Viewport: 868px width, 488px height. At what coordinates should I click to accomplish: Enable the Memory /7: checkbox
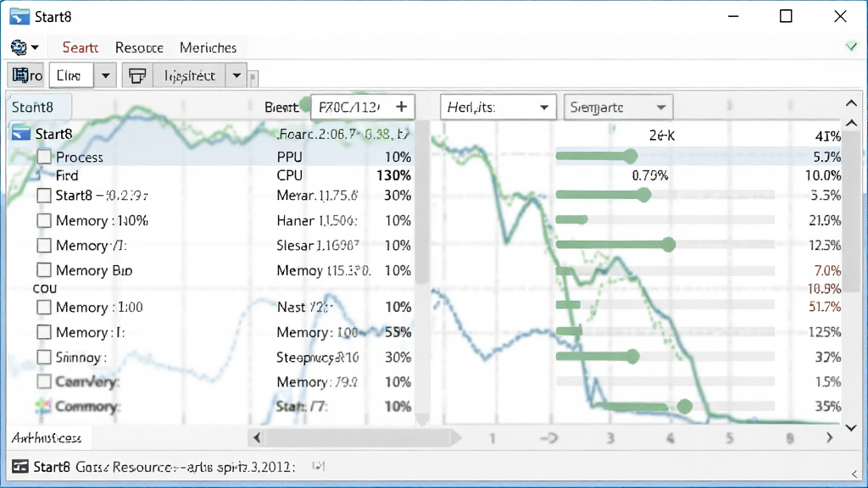(44, 245)
